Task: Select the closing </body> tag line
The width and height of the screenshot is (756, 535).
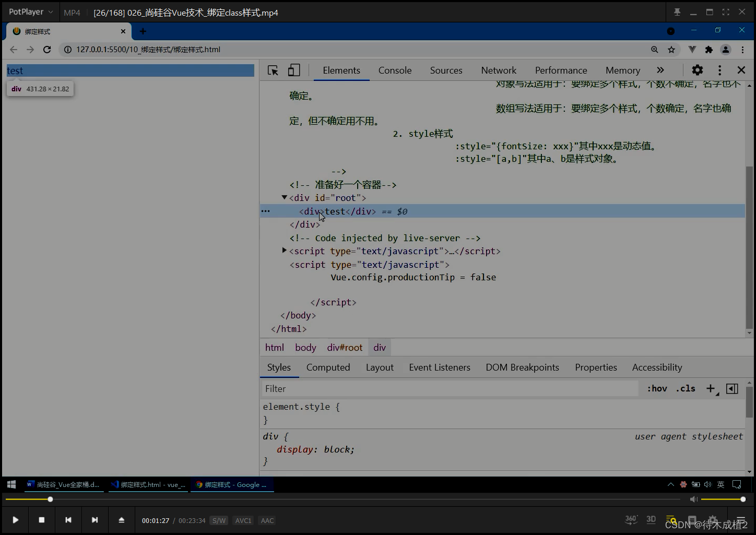Action: coord(298,315)
